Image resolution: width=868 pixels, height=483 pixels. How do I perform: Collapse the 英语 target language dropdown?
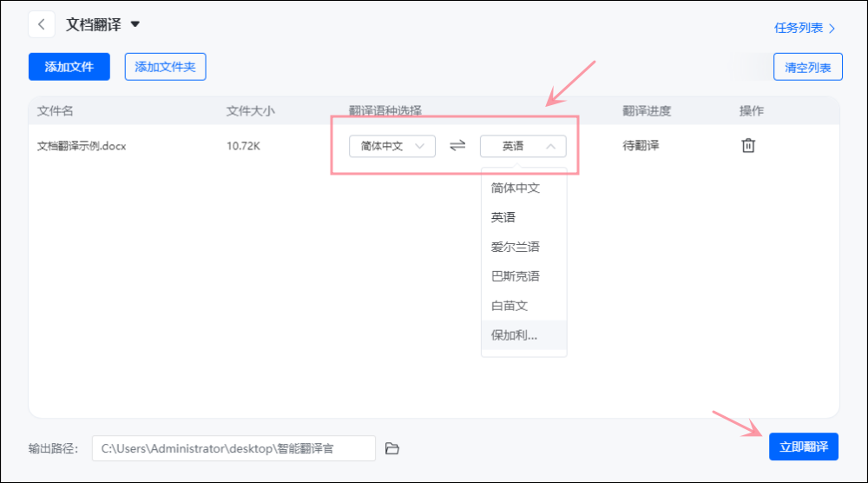pyautogui.click(x=523, y=146)
